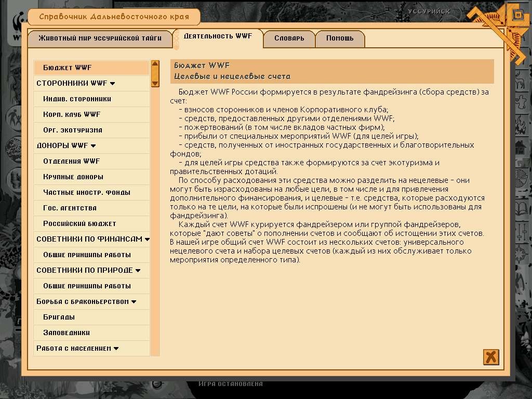Open the Гос. агентства topic
The width and height of the screenshot is (532, 399).
(x=91, y=208)
